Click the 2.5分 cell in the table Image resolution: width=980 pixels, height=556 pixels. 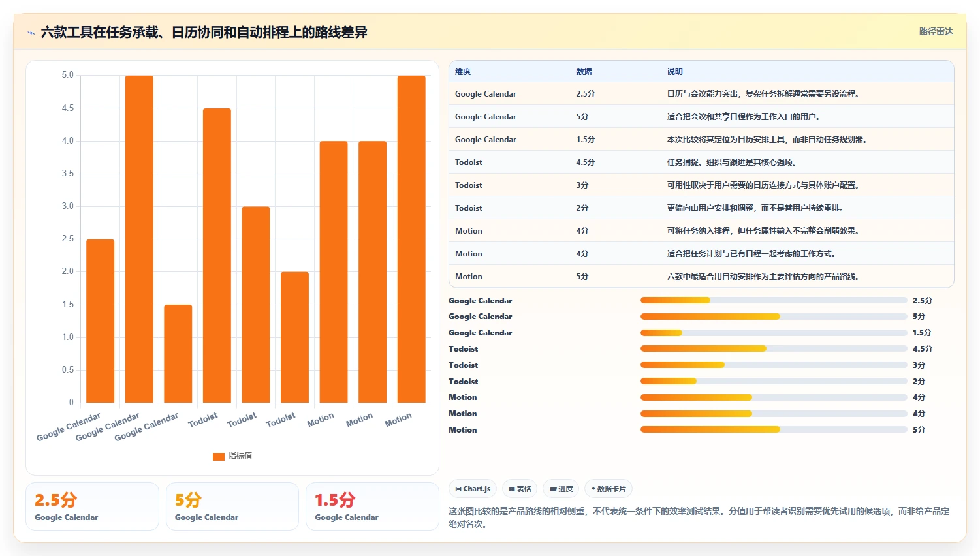(586, 94)
